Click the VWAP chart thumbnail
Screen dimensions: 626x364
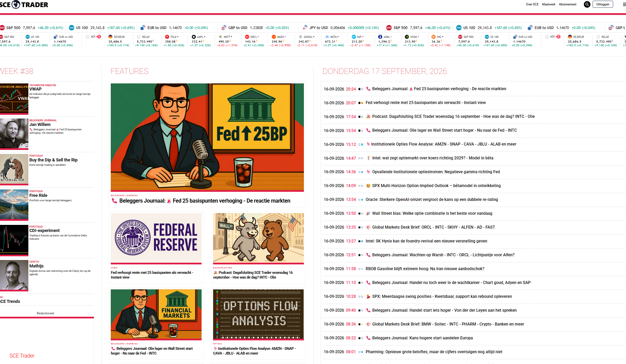click(14, 99)
